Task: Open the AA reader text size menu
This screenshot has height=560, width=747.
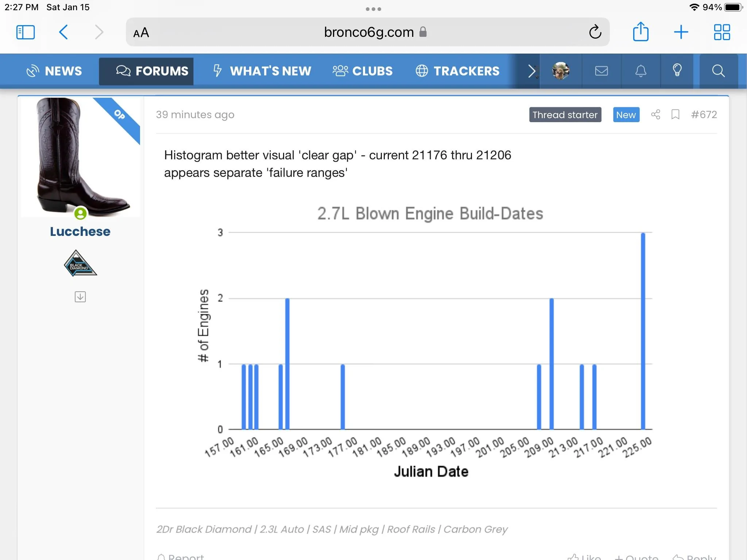Action: click(x=141, y=32)
